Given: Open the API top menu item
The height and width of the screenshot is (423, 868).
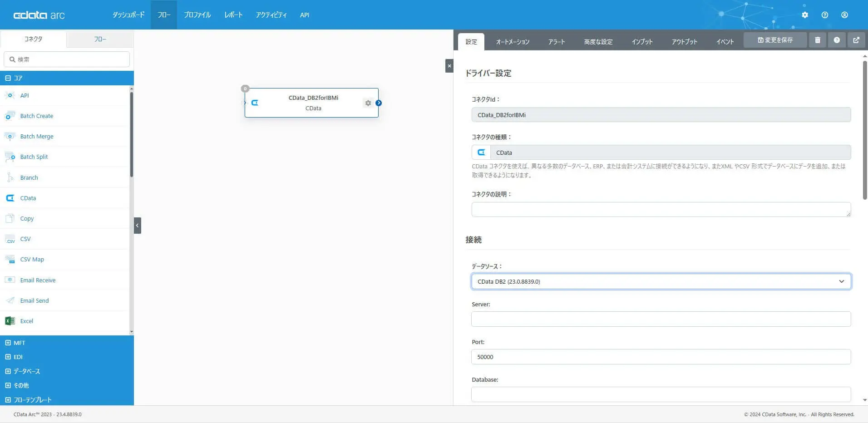Looking at the screenshot, I should coord(305,15).
